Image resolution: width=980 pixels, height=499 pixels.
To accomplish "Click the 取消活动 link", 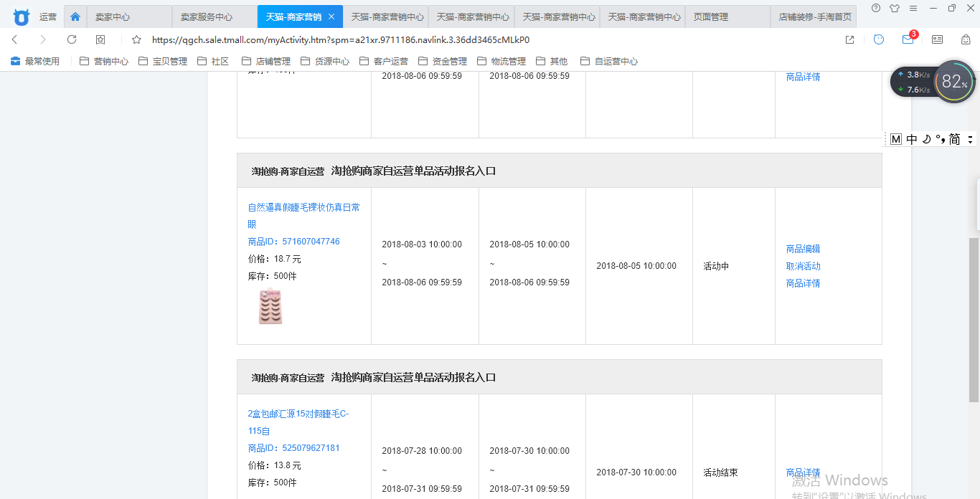I will point(803,266).
